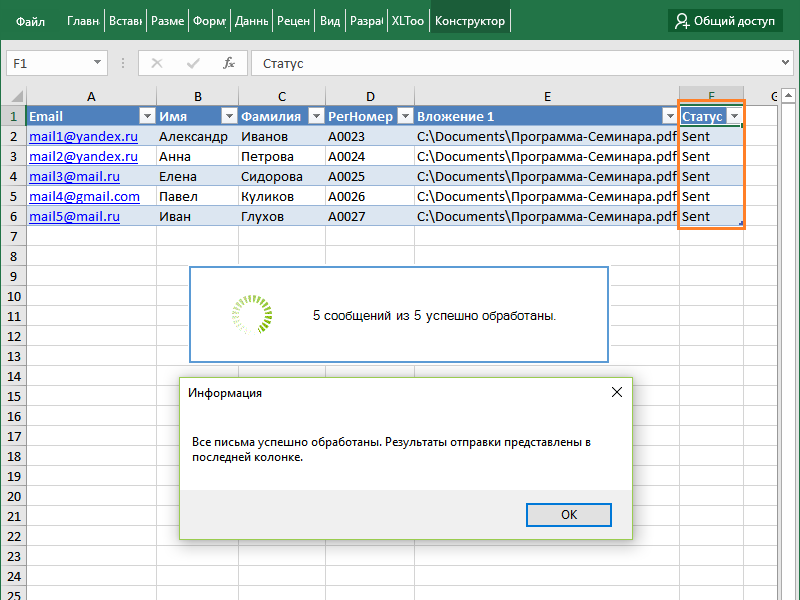Open the Статус column filter dropdown

734,116
